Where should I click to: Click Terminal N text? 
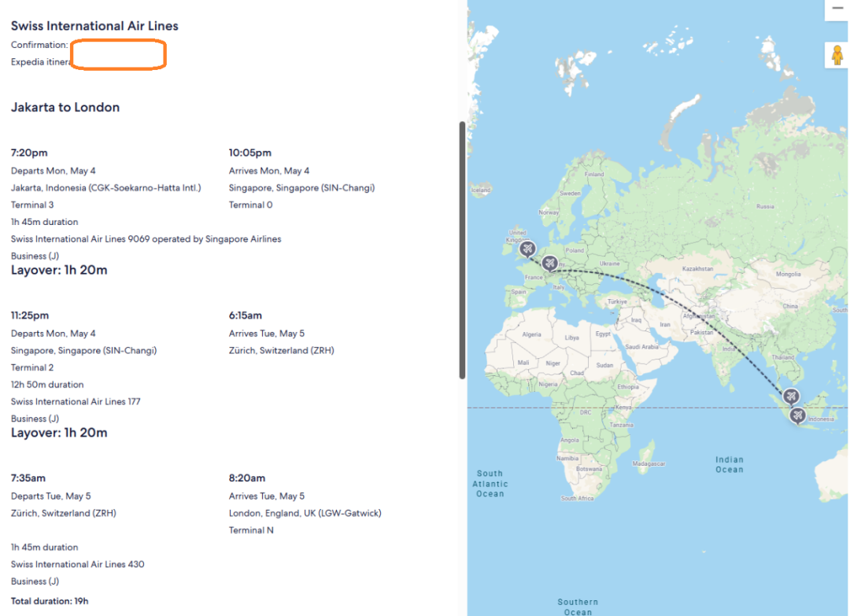pos(251,530)
